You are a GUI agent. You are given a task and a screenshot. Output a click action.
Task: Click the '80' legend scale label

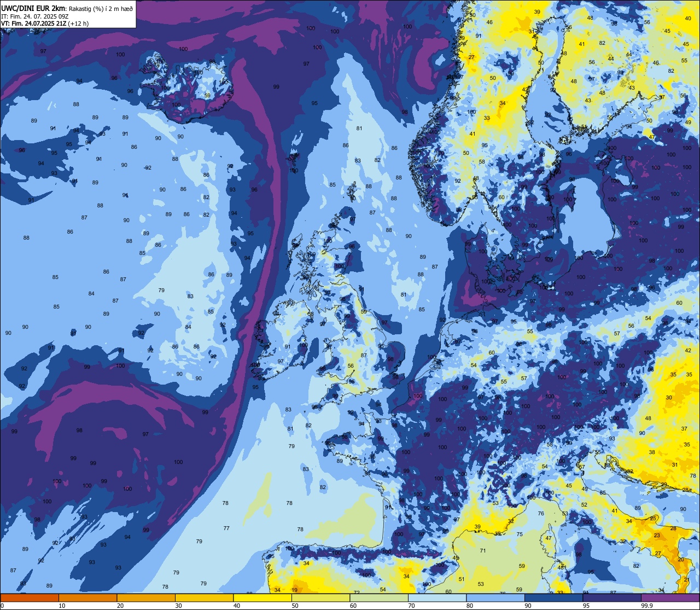coord(470,606)
